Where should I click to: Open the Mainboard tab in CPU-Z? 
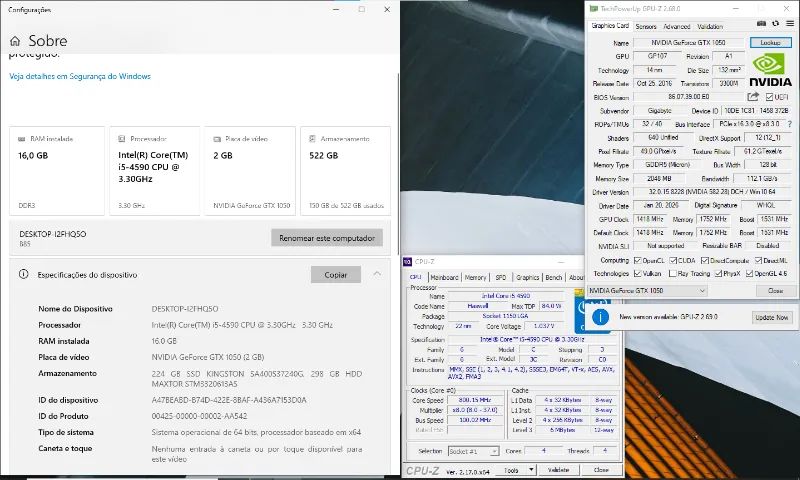tap(444, 277)
